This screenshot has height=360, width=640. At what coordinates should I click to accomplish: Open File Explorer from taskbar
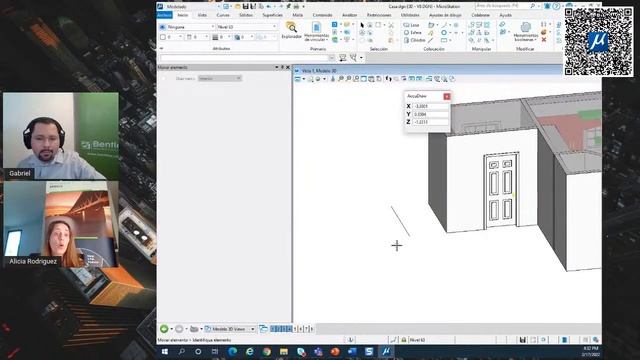284,351
